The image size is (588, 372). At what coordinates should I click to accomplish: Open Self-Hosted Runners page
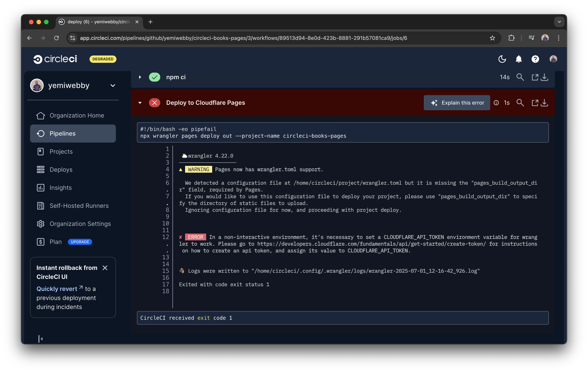tap(73, 206)
